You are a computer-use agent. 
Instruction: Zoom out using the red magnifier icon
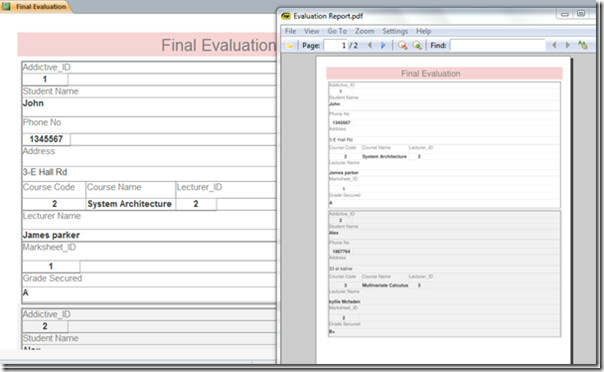click(403, 45)
